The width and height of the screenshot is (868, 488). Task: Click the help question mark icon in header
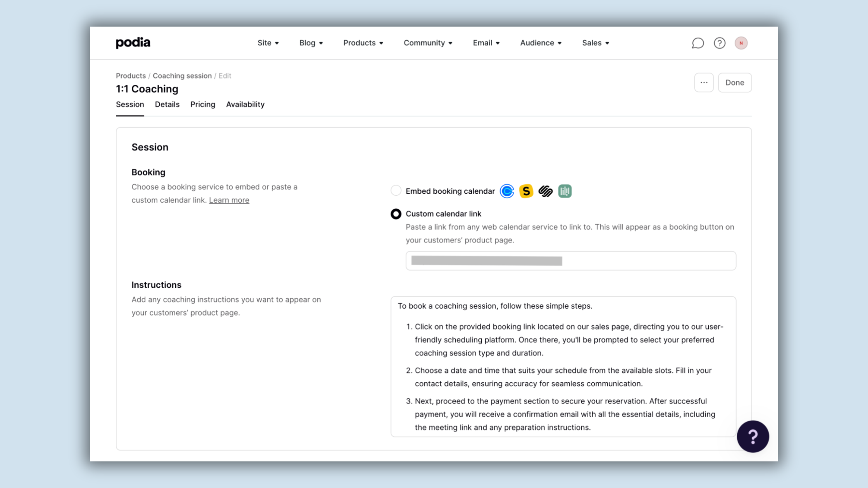[720, 43]
